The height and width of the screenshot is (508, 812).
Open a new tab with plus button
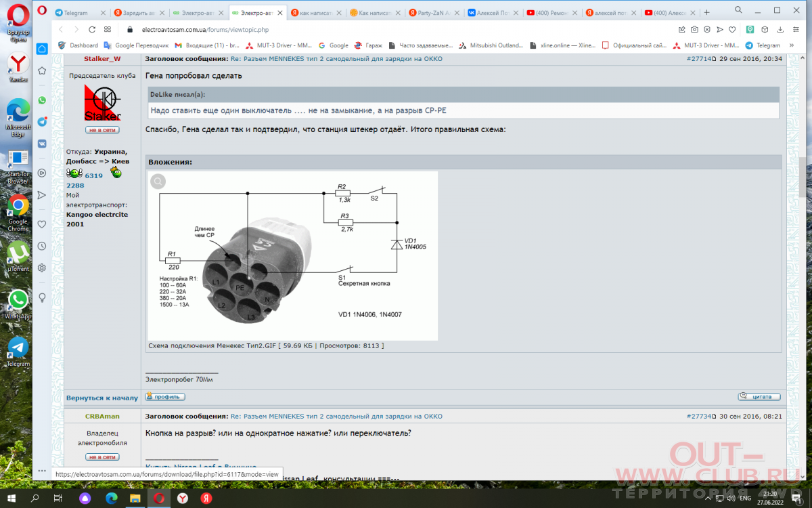click(x=707, y=12)
